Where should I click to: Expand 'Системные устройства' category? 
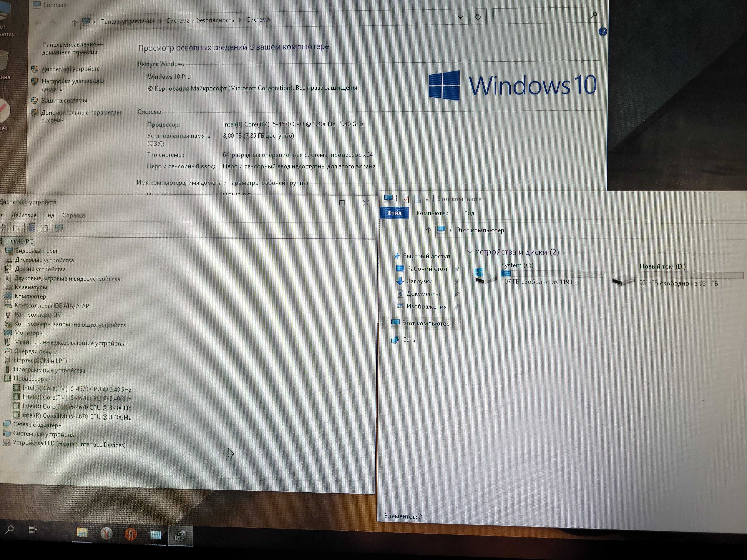click(44, 434)
